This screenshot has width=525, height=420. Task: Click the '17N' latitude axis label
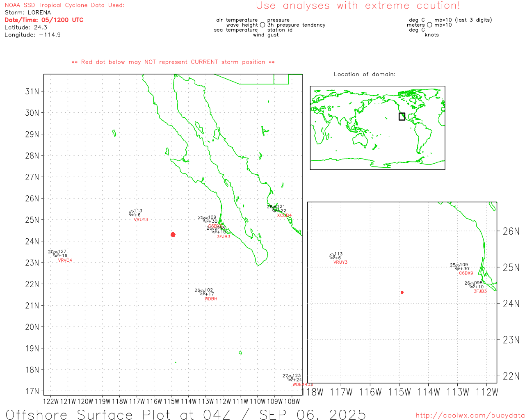(x=32, y=391)
